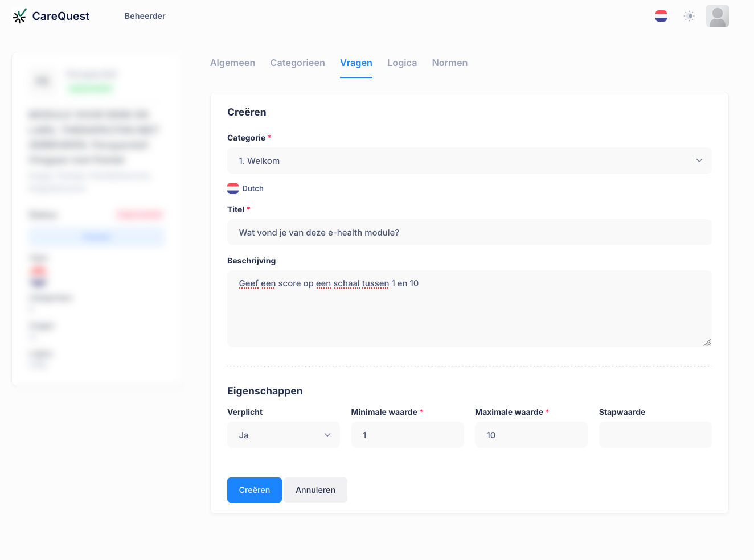754x560 pixels.
Task: Switch to the Algemeen tab
Action: 232,63
